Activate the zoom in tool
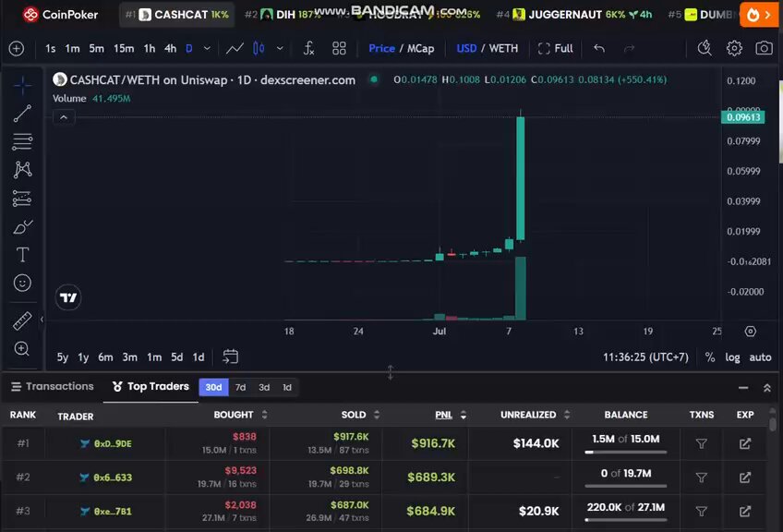 click(x=22, y=349)
